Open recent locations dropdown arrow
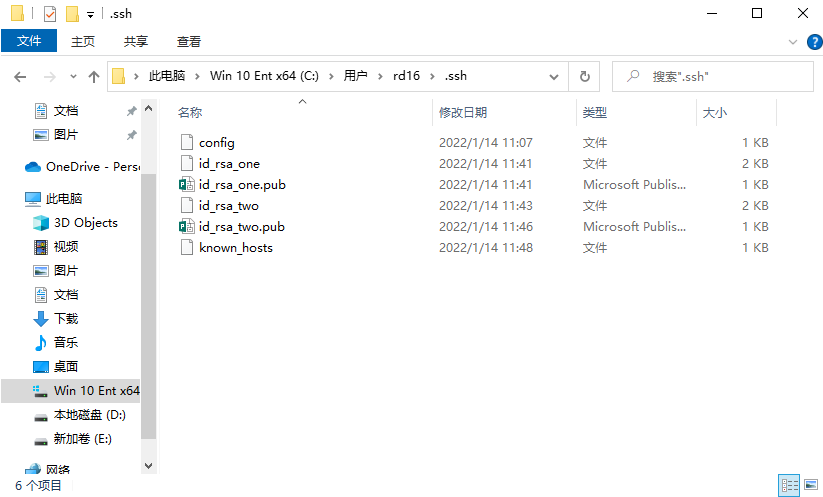Image resolution: width=823 pixels, height=497 pixels. [73, 77]
